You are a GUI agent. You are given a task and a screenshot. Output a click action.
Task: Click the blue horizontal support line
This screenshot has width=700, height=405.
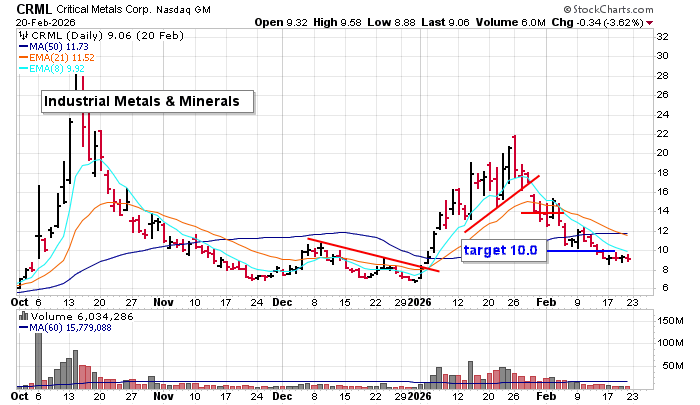pos(580,250)
